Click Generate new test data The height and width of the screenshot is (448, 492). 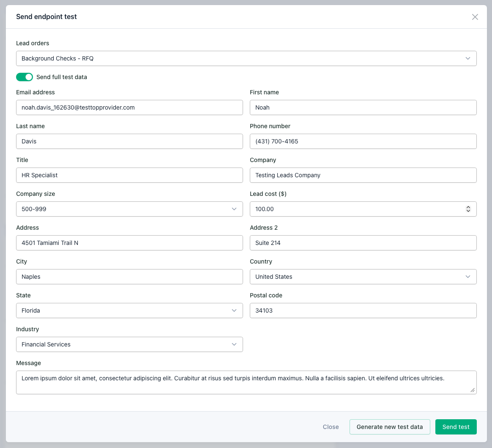pos(390,427)
